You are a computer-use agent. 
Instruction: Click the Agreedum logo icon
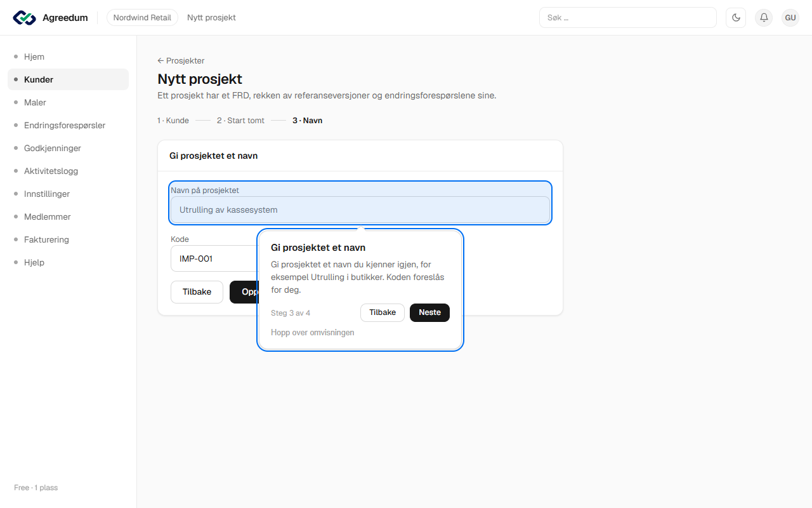[25, 18]
